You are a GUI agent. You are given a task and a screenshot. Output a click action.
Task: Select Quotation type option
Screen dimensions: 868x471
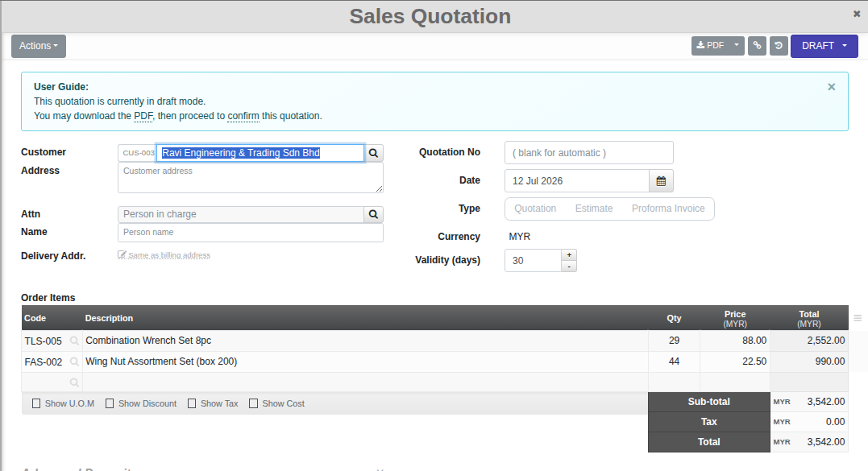(535, 209)
